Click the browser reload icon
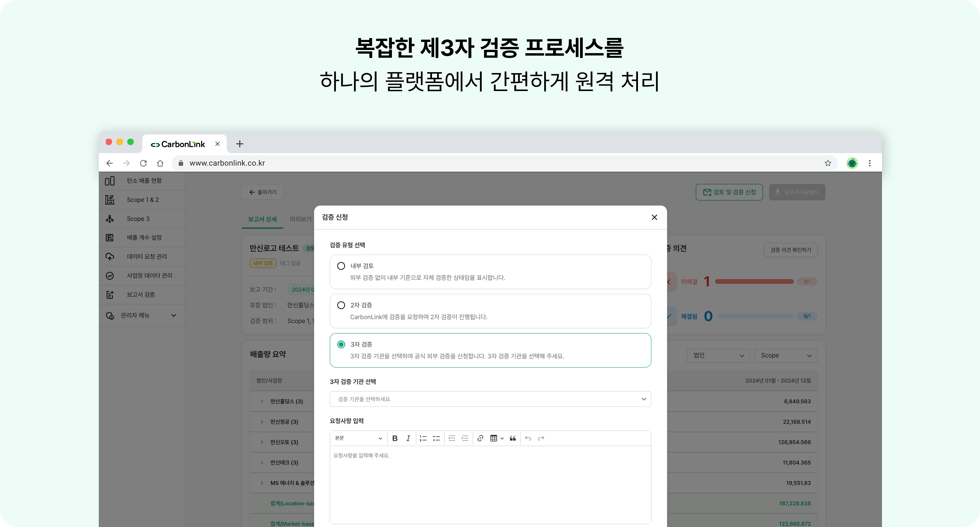This screenshot has width=980, height=527. click(143, 163)
